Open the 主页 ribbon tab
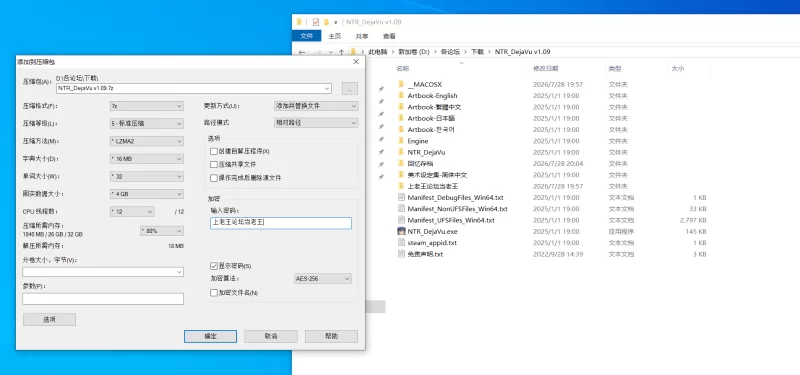 (335, 36)
